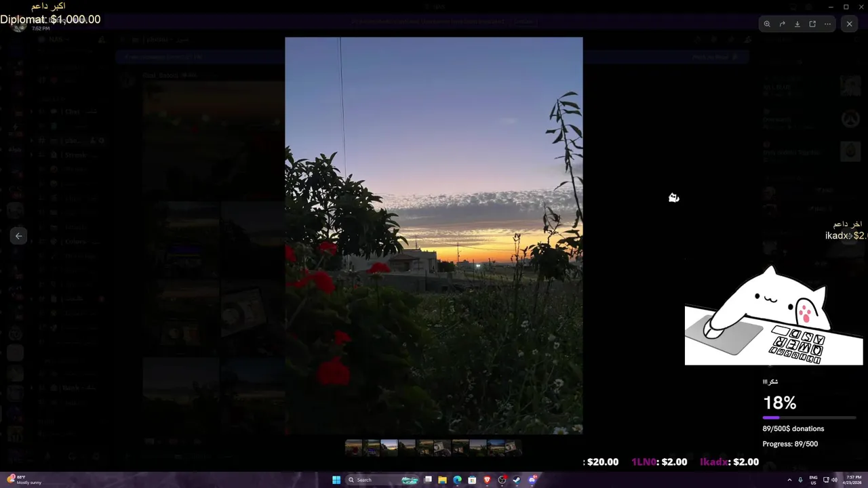This screenshot has height=488, width=868.
Task: Open Discord from the taskbar
Action: coord(532,480)
